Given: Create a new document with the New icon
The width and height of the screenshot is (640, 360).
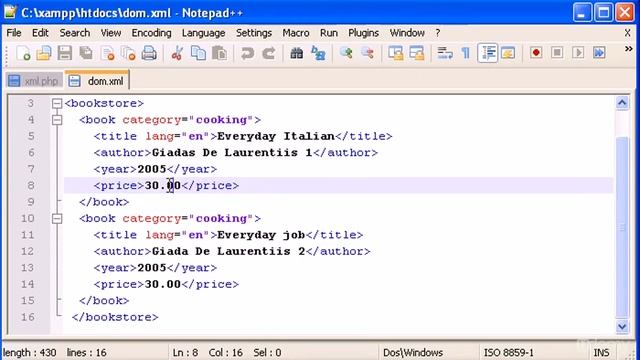Looking at the screenshot, I should point(23,53).
